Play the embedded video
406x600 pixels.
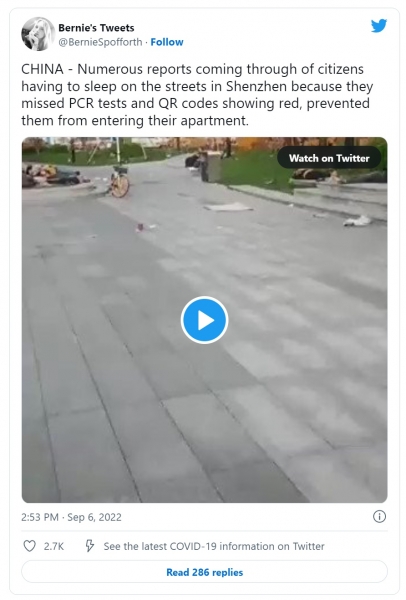(x=204, y=320)
